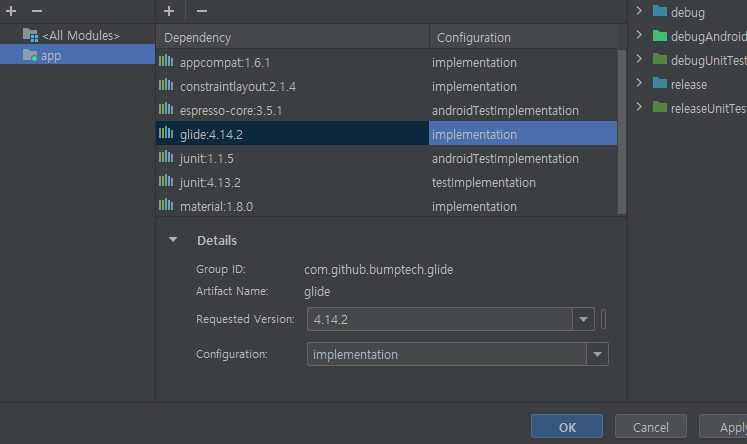Select the debugAndroid variant label
Viewport: 747px width, 444px height.
709,36
